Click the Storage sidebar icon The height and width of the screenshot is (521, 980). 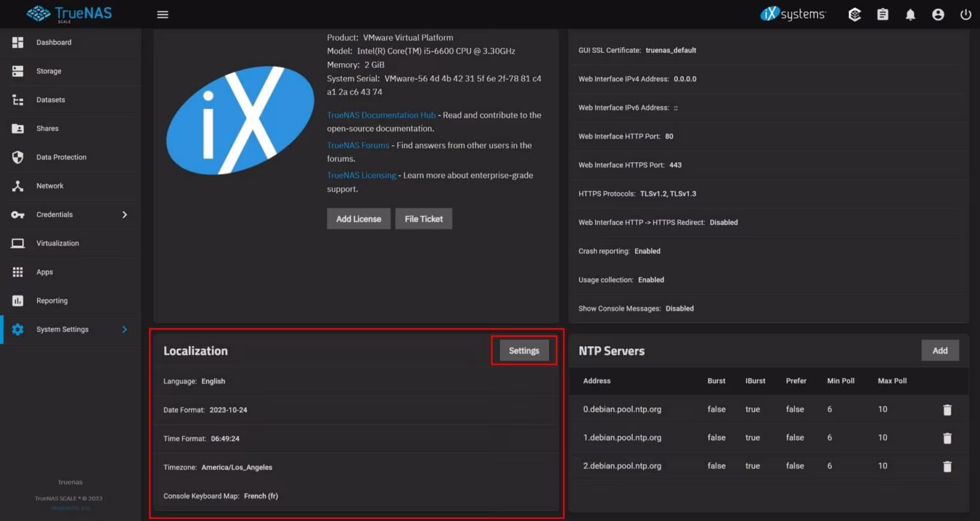click(x=18, y=71)
